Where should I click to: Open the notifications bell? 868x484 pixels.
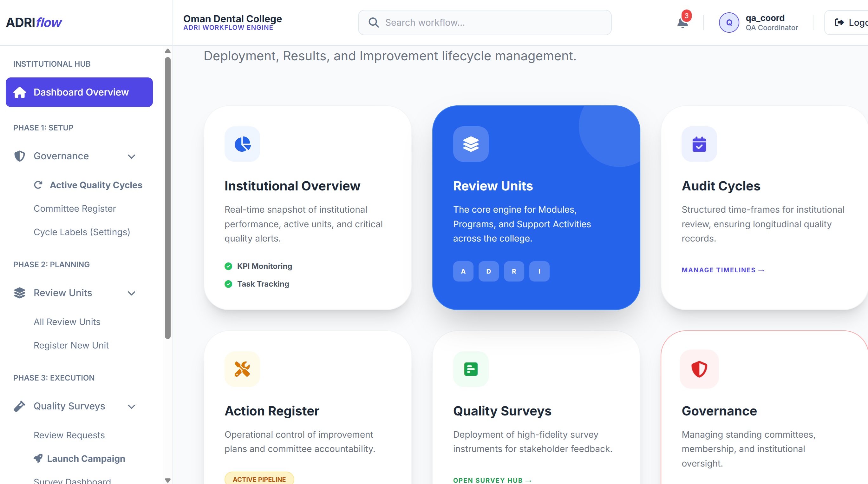pyautogui.click(x=682, y=23)
